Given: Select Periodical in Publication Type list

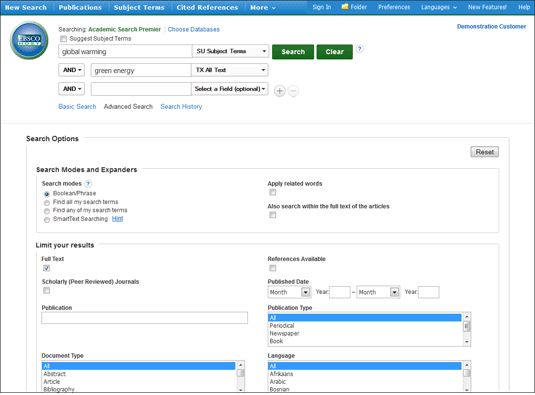Looking at the screenshot, I should [365, 326].
